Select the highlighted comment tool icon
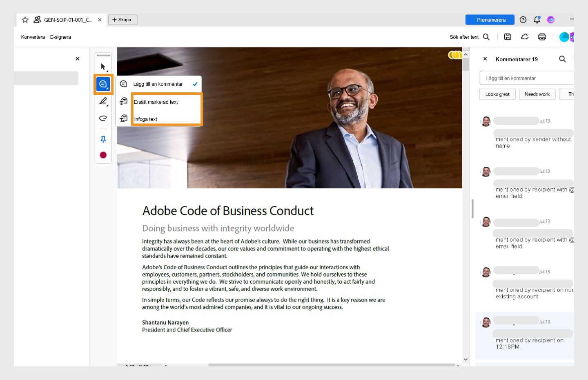Image resolution: width=588 pixels, height=380 pixels. coord(103,84)
